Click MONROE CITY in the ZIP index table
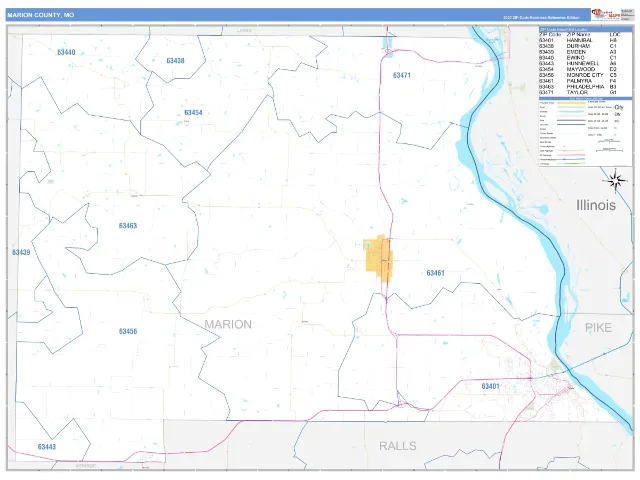 pos(585,75)
